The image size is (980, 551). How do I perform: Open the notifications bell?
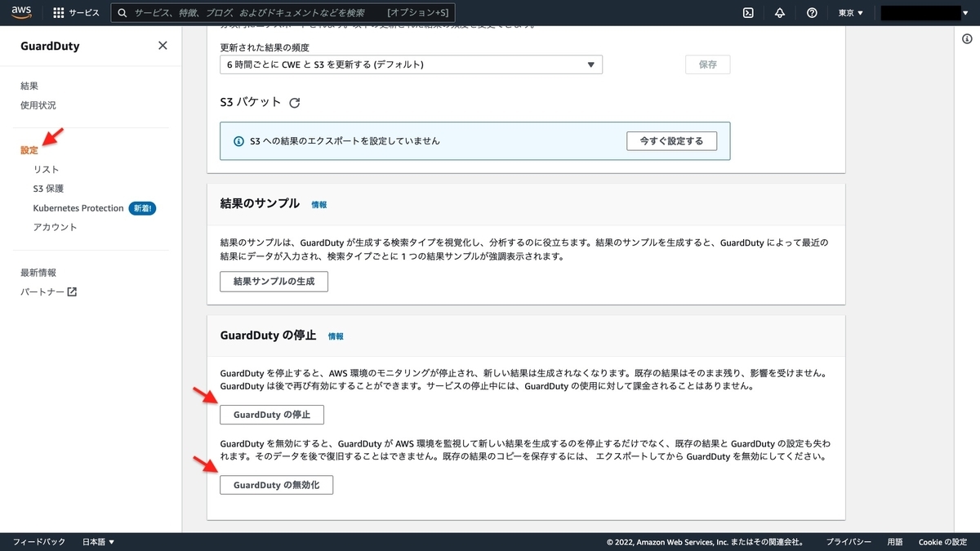pos(779,12)
